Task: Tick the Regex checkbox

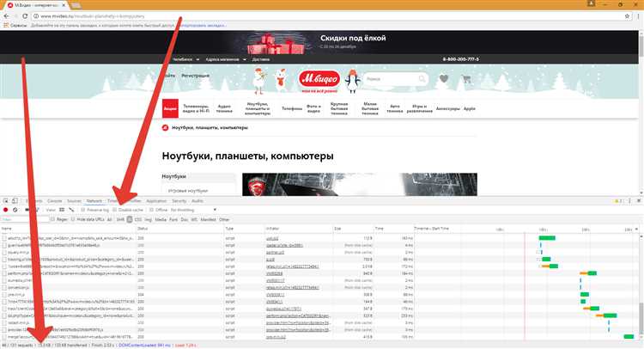Action: [52, 219]
